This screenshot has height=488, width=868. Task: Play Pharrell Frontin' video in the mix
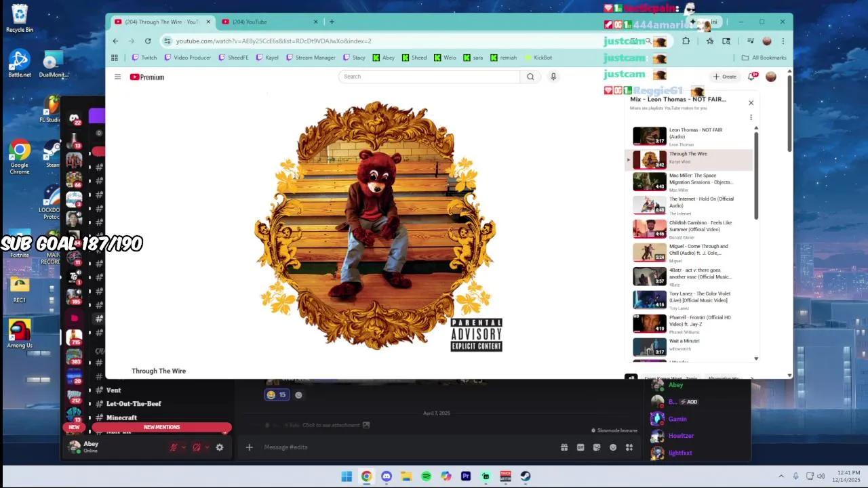coord(689,323)
